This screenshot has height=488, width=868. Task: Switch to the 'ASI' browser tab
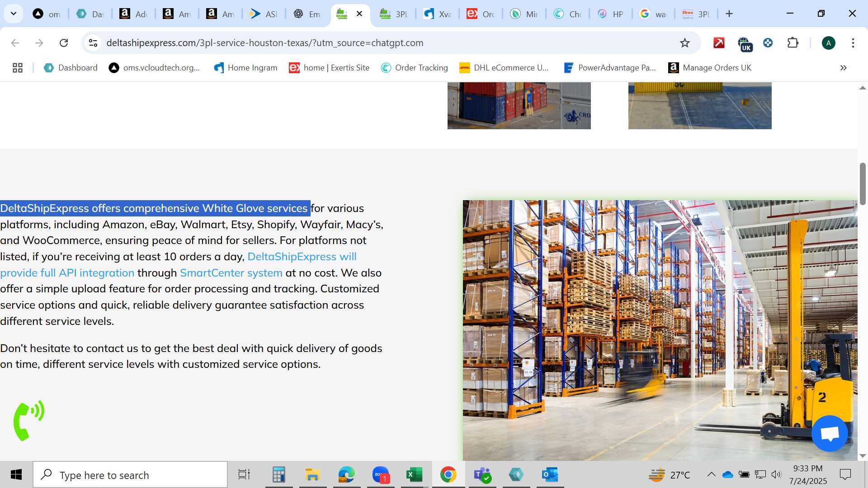click(x=264, y=14)
